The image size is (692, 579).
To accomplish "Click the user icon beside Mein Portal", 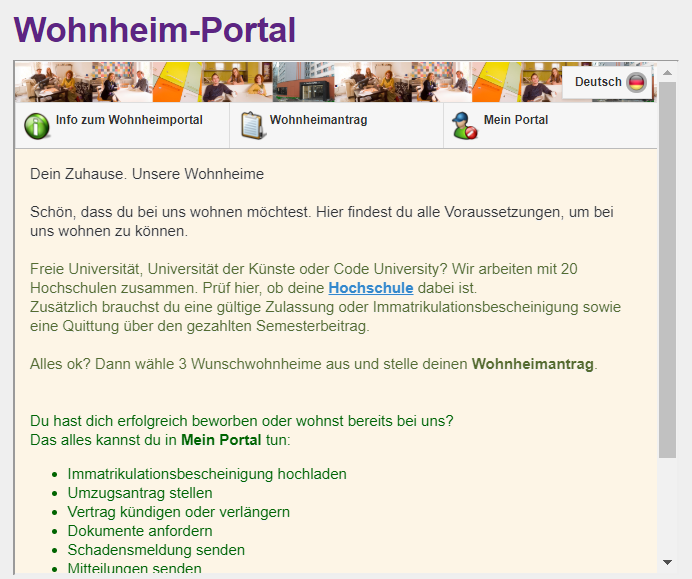I will pyautogui.click(x=465, y=126).
